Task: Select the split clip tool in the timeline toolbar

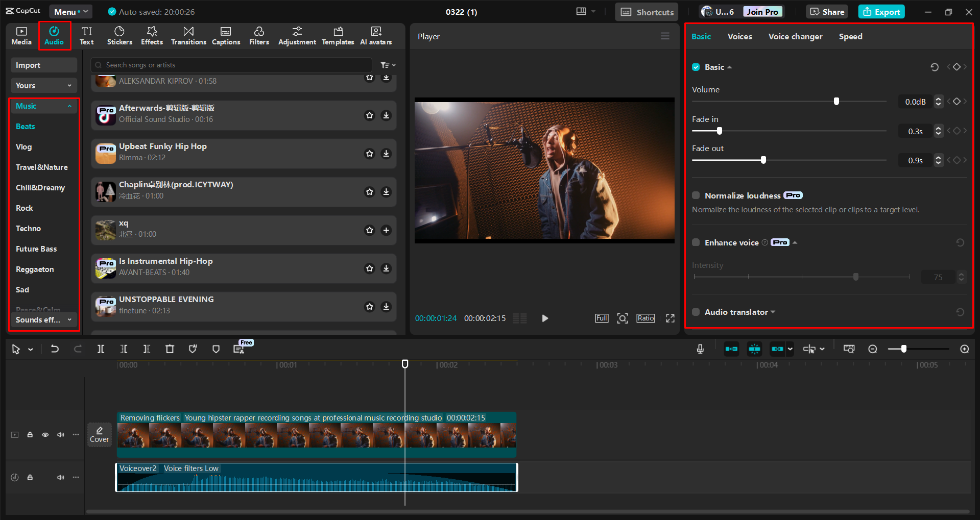Action: [x=100, y=349]
